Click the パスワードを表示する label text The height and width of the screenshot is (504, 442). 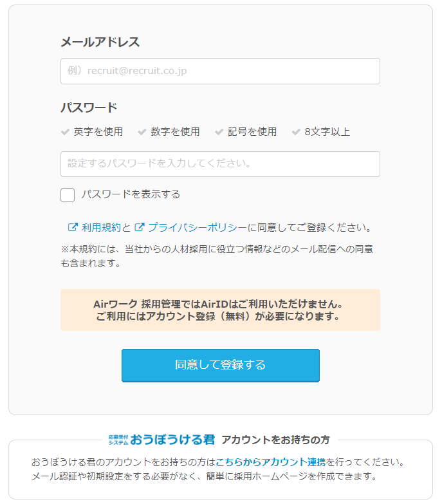pyautogui.click(x=131, y=194)
